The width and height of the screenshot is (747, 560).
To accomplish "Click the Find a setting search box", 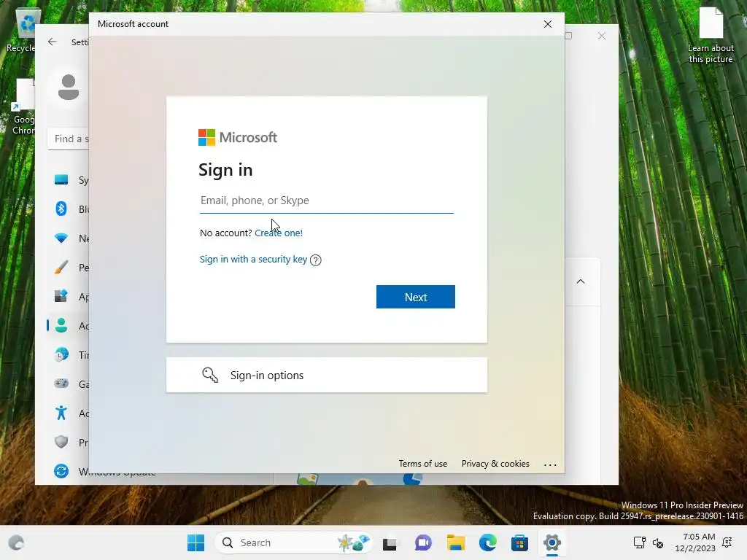I will pyautogui.click(x=69, y=139).
